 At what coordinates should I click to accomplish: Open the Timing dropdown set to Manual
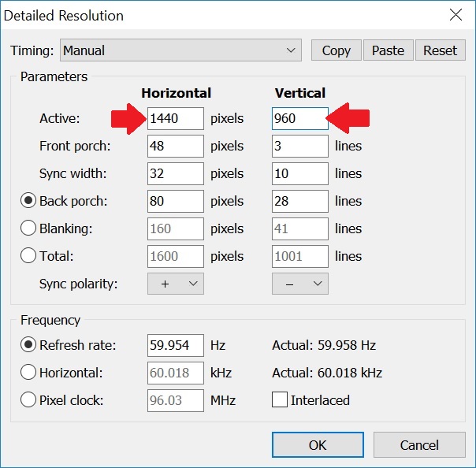[180, 50]
